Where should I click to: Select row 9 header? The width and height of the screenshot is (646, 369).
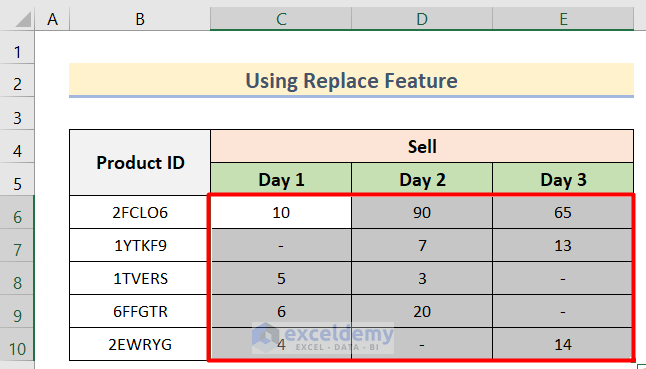(x=17, y=311)
